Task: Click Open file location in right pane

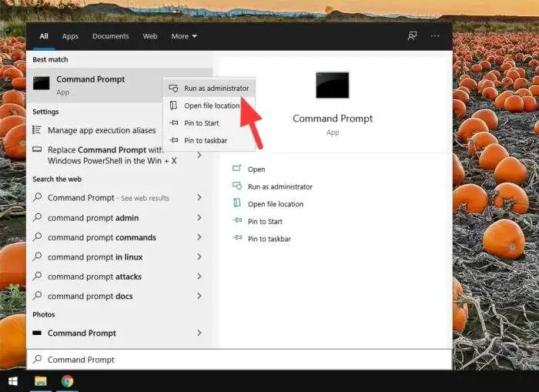Action: (276, 204)
